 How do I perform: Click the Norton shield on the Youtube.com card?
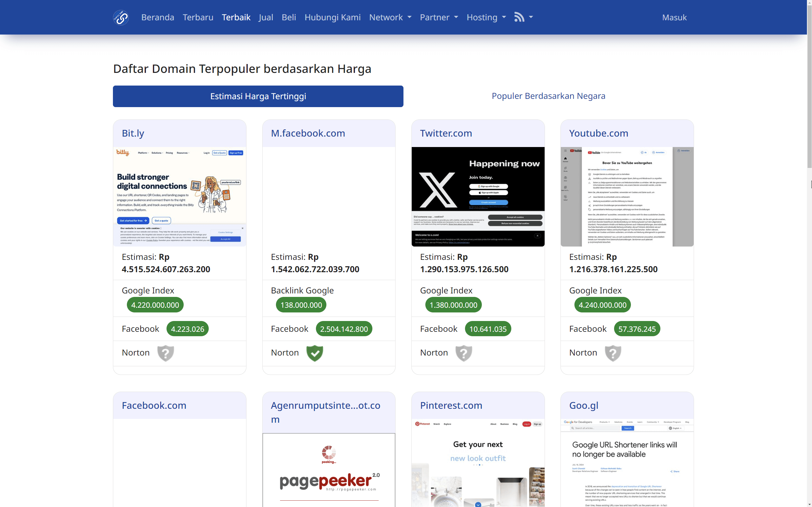click(x=613, y=353)
